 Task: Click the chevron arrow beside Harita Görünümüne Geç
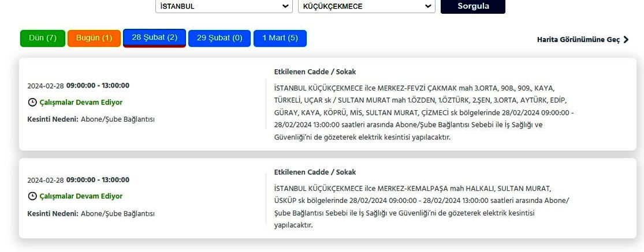pyautogui.click(x=626, y=39)
